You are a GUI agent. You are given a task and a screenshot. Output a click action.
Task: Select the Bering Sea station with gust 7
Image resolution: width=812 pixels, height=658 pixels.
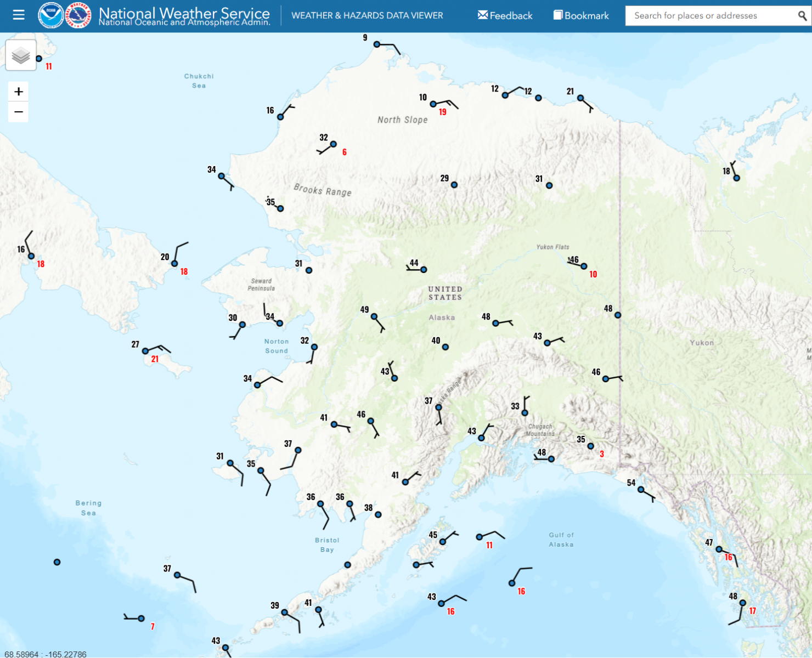coord(141,619)
